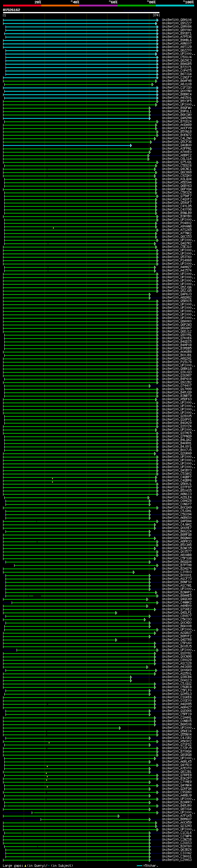Select the UniRef100_C1N1F7 label

click(176, 78)
